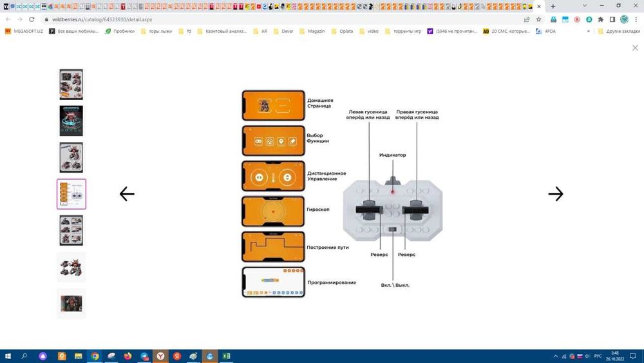Reload the page

click(x=32, y=19)
